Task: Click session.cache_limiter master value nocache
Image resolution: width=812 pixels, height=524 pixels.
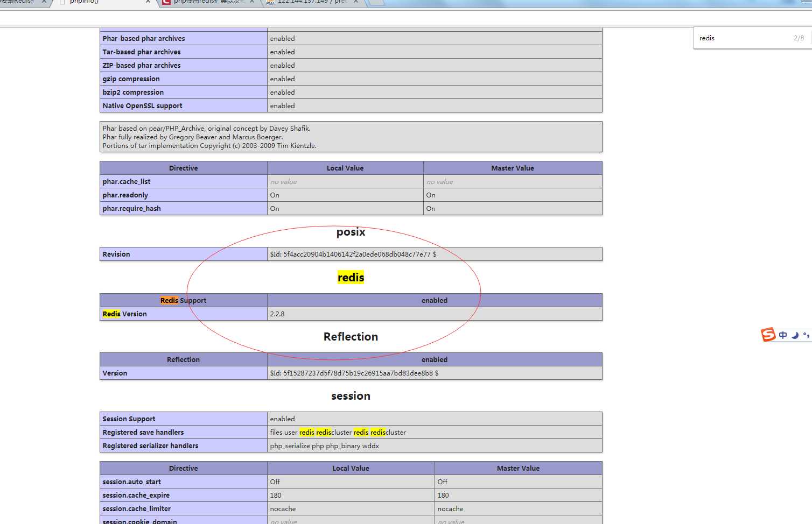Action: pos(451,508)
